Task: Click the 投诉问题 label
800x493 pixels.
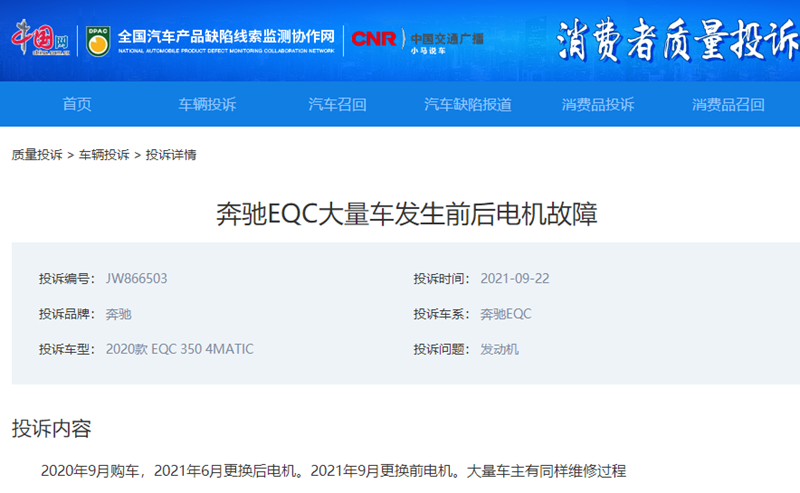Action: pos(441,349)
